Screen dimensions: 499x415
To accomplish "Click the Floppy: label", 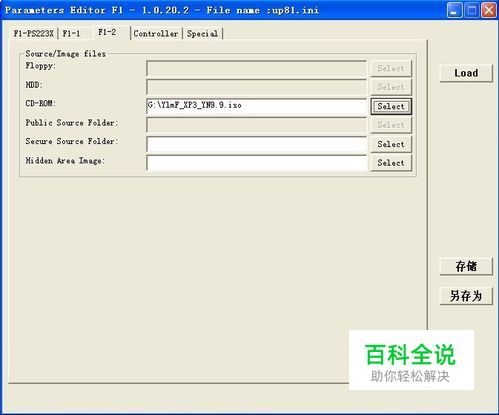I will (41, 66).
